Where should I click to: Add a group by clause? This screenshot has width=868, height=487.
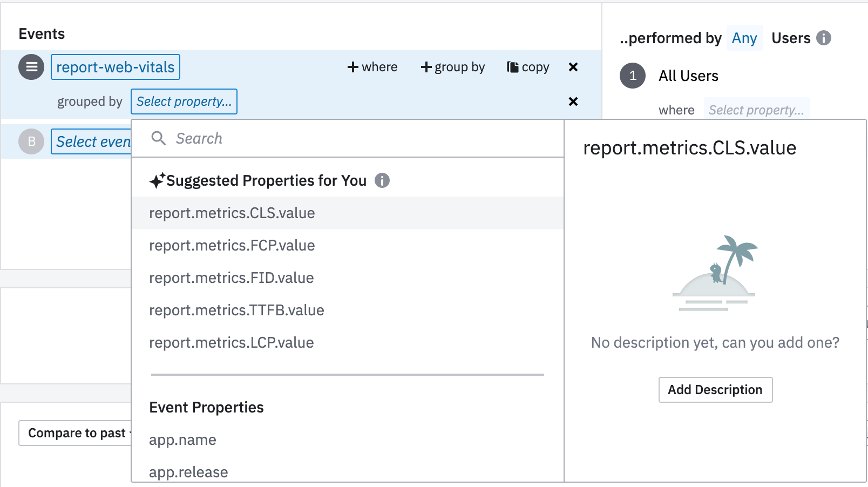[453, 67]
